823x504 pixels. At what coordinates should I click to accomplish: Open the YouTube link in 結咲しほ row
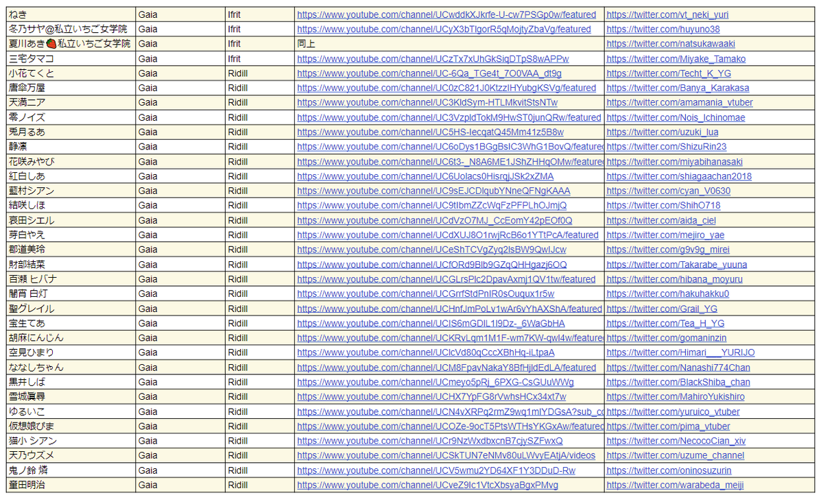coord(432,206)
